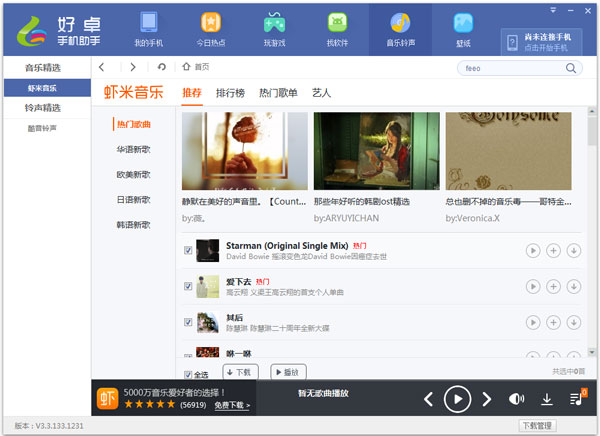
Task: Click the 下载 download selected button
Action: (240, 372)
